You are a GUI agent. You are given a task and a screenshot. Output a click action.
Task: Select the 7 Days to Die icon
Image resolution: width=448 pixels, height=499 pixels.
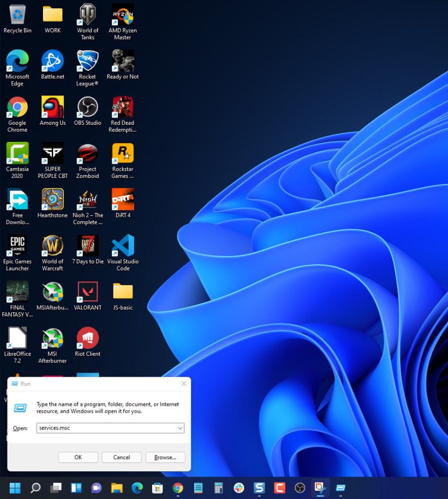click(x=88, y=250)
